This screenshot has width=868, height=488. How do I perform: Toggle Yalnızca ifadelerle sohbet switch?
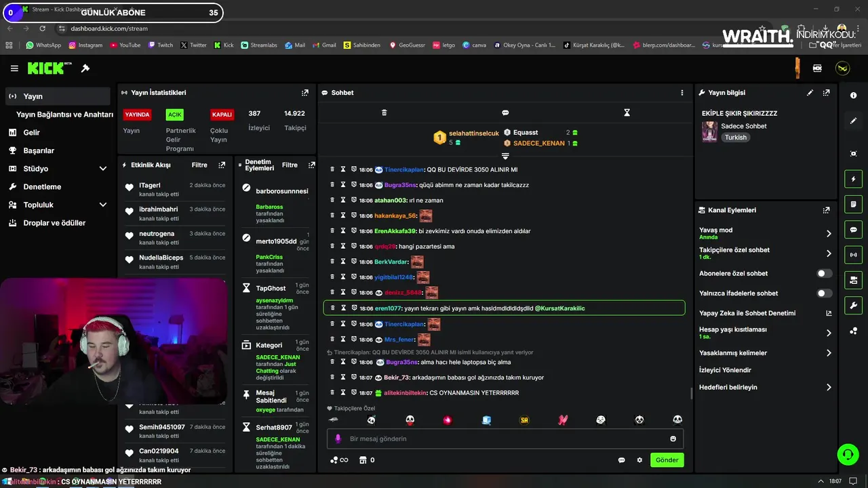[824, 293]
